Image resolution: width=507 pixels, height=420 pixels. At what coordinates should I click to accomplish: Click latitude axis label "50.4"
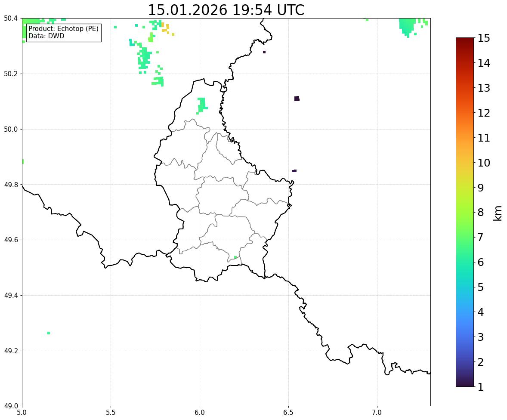(x=10, y=19)
